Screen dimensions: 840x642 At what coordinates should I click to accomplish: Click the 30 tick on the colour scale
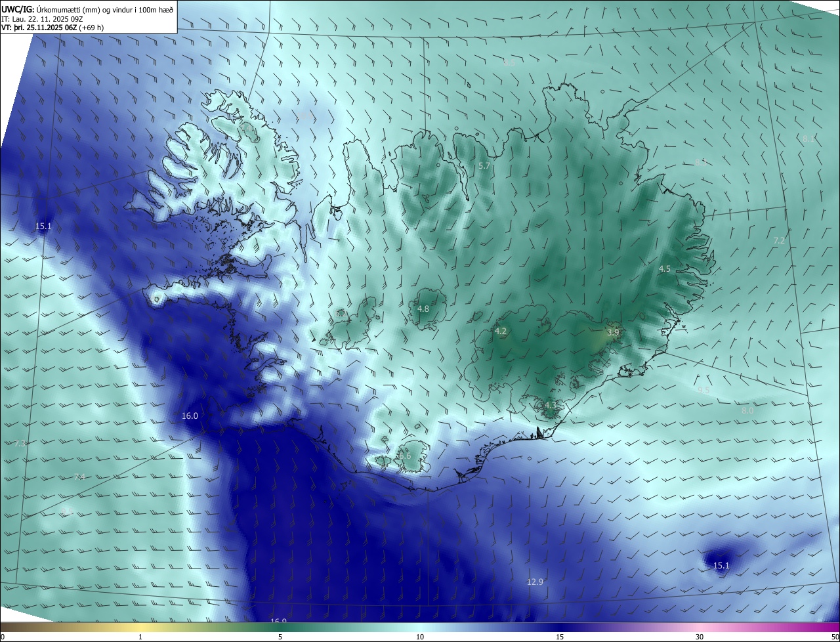click(700, 637)
